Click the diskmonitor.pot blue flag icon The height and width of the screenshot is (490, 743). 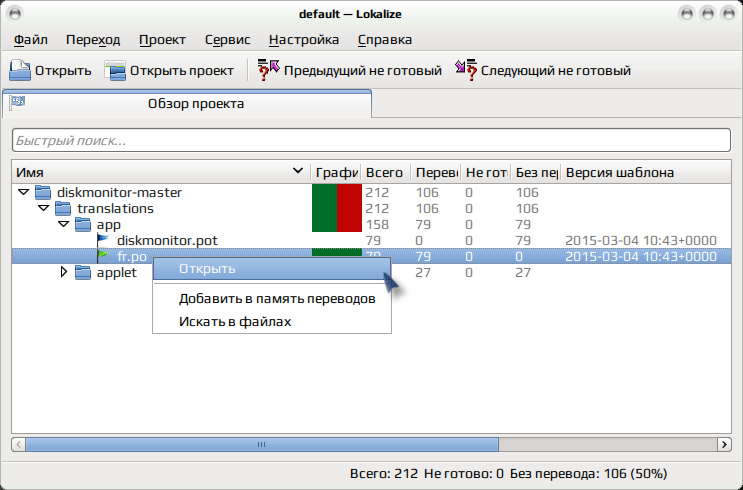click(103, 240)
